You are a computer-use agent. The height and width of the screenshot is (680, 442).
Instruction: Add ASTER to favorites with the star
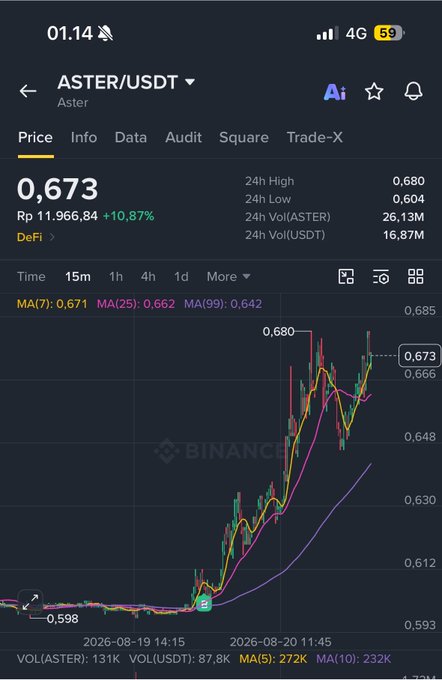(x=374, y=92)
